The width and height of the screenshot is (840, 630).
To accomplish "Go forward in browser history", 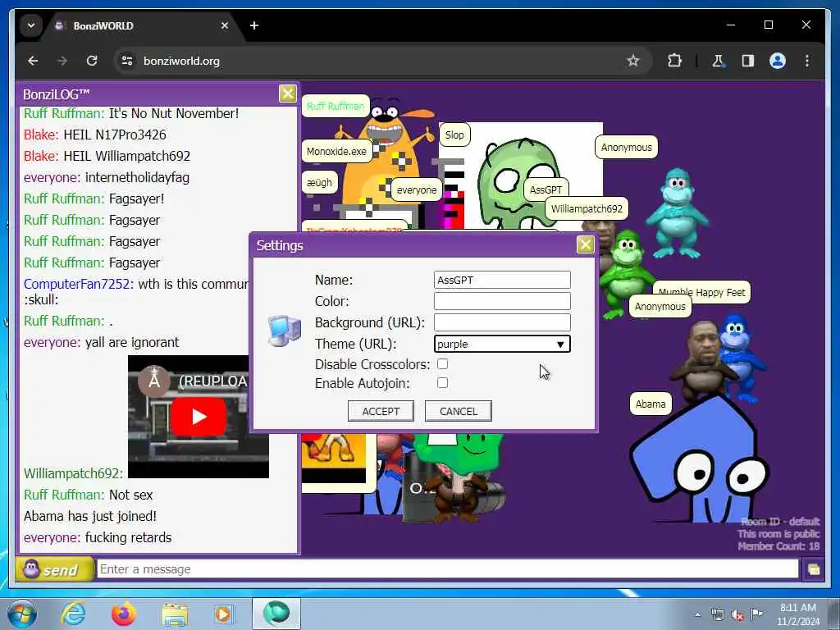I will point(62,61).
